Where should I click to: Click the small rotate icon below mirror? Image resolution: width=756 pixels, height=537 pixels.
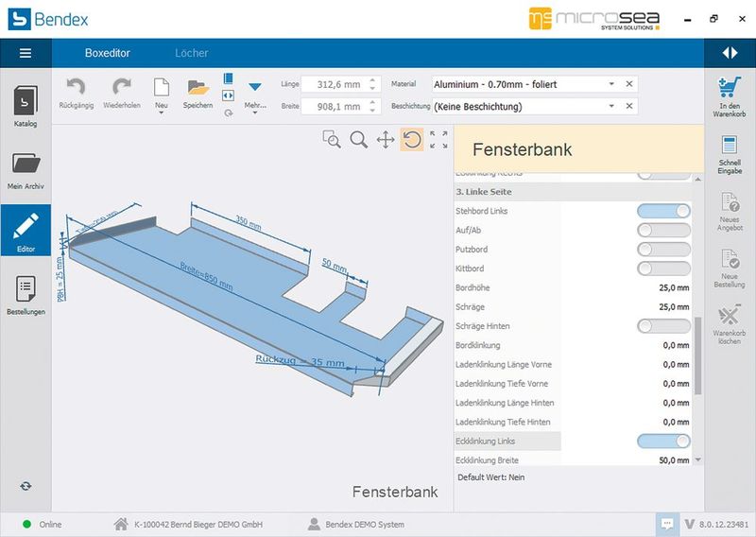(x=228, y=113)
